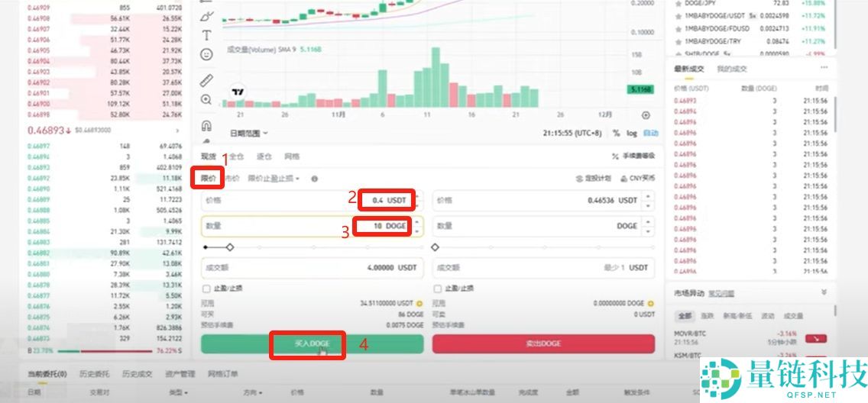Screen dimensions: 868x403
Task: Check the buy-side 止盈/止损 checkbox
Action: pyautogui.click(x=206, y=289)
